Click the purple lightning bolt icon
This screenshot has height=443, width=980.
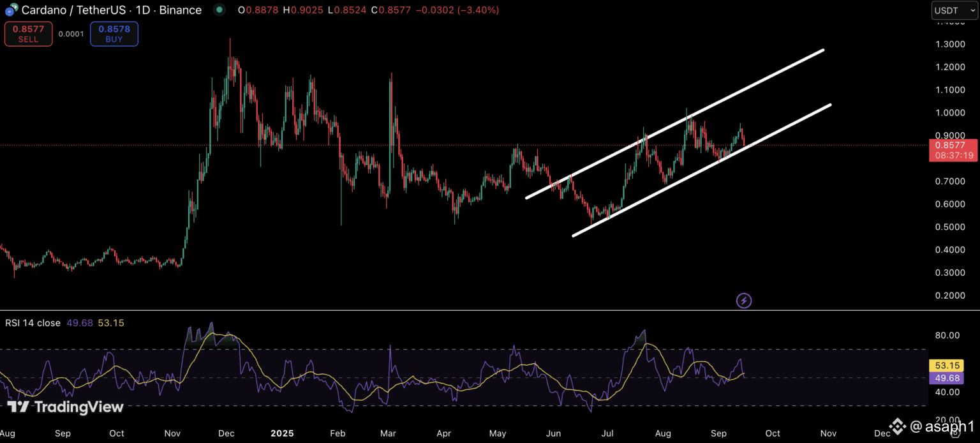(744, 301)
